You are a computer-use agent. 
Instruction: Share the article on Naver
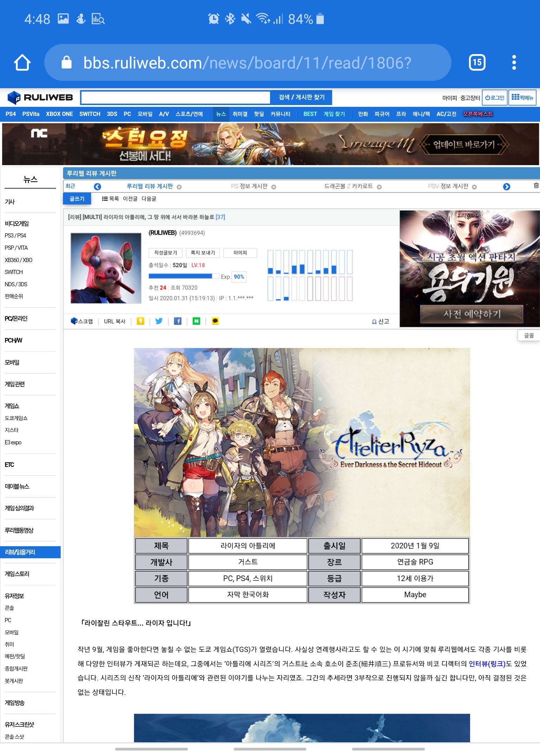pyautogui.click(x=197, y=321)
